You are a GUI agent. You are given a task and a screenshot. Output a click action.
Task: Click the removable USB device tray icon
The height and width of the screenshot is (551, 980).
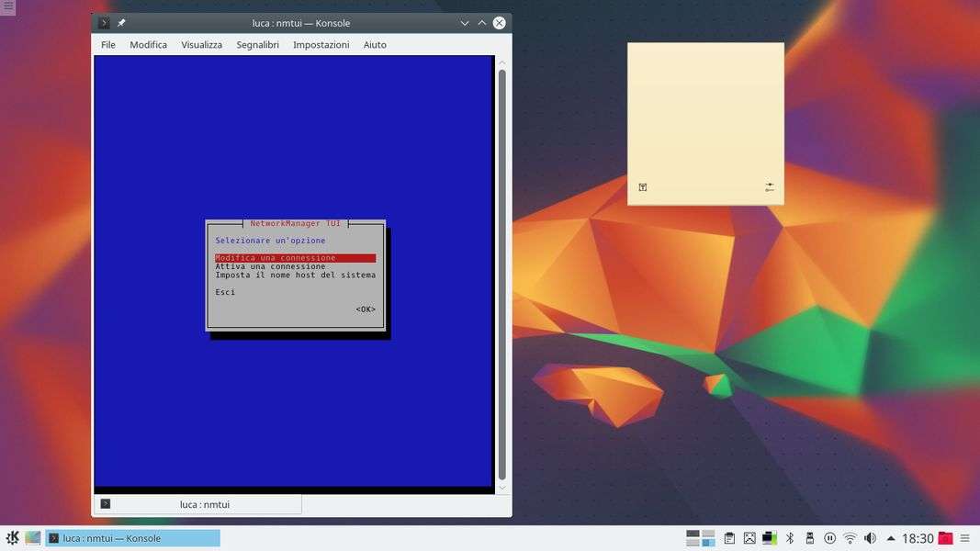809,538
